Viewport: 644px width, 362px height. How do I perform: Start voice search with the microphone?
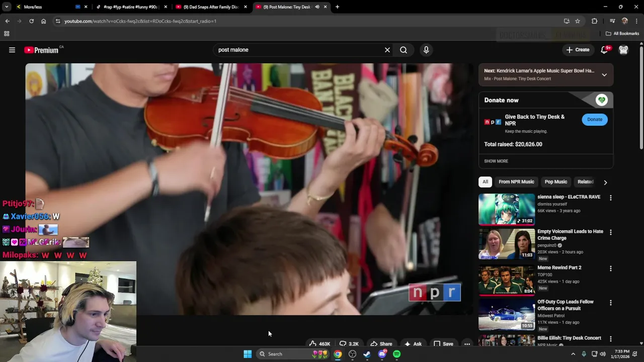pyautogui.click(x=426, y=50)
